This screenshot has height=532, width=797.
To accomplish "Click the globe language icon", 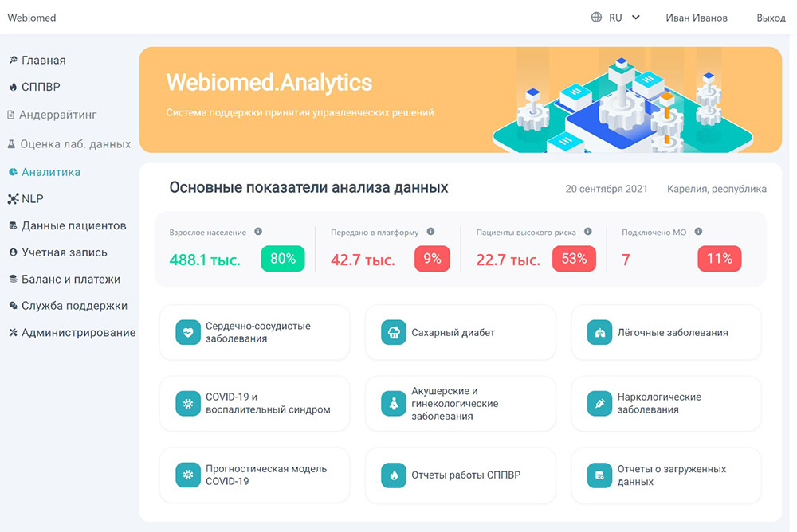I will (x=596, y=18).
